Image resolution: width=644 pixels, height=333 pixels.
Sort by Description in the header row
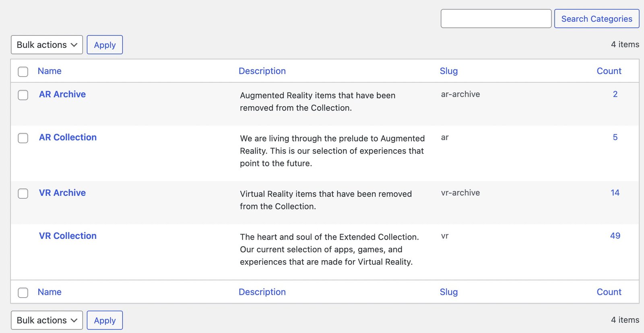click(x=262, y=71)
